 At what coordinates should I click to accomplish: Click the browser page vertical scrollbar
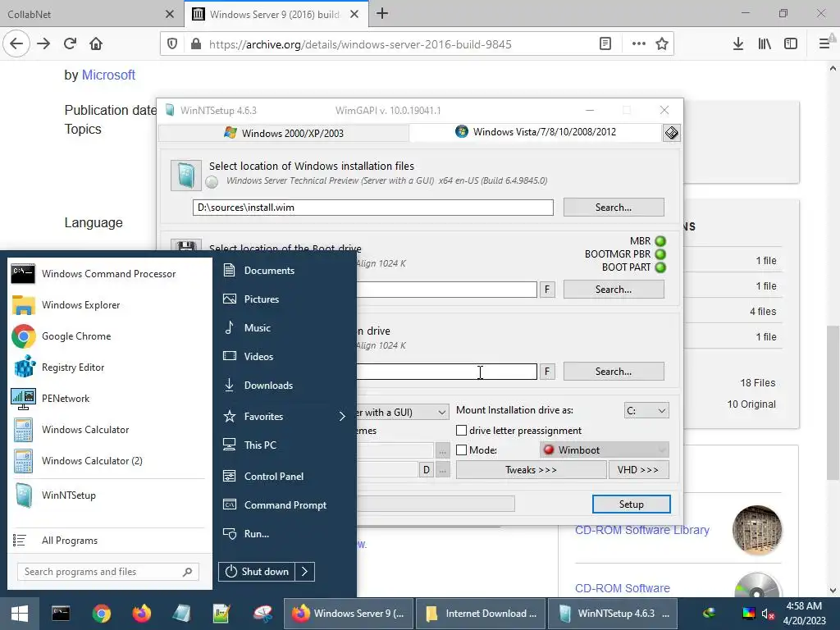point(833,402)
